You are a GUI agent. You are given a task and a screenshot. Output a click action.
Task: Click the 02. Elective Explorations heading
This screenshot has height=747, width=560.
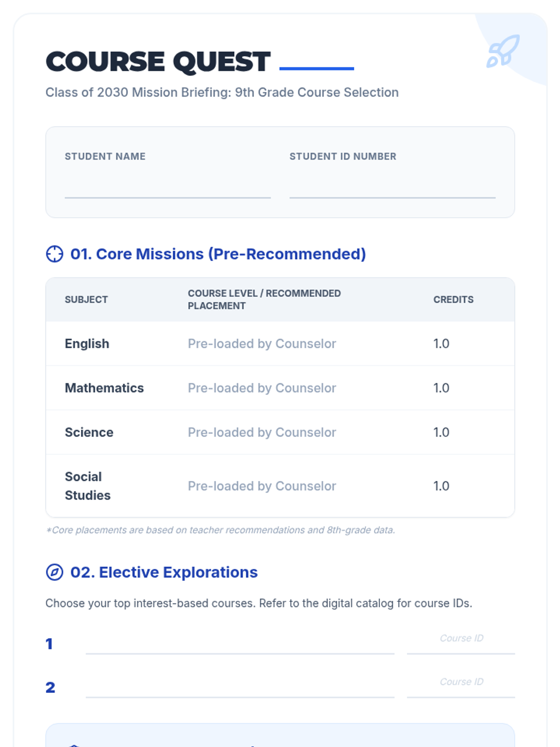click(164, 572)
